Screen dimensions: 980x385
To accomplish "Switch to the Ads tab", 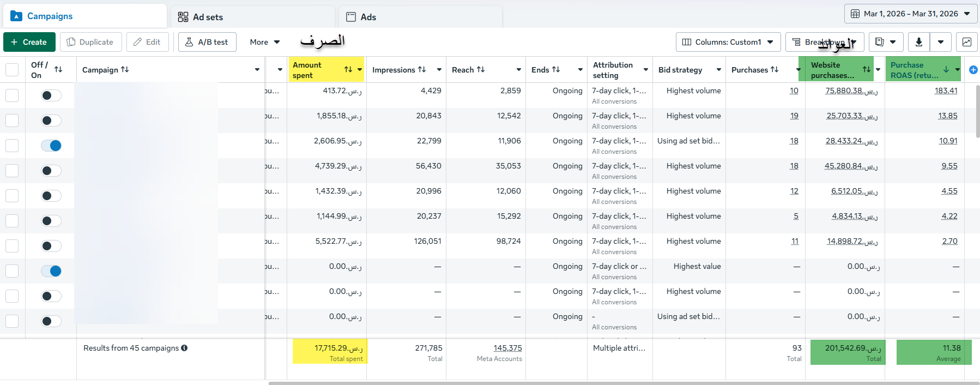I will (x=420, y=17).
